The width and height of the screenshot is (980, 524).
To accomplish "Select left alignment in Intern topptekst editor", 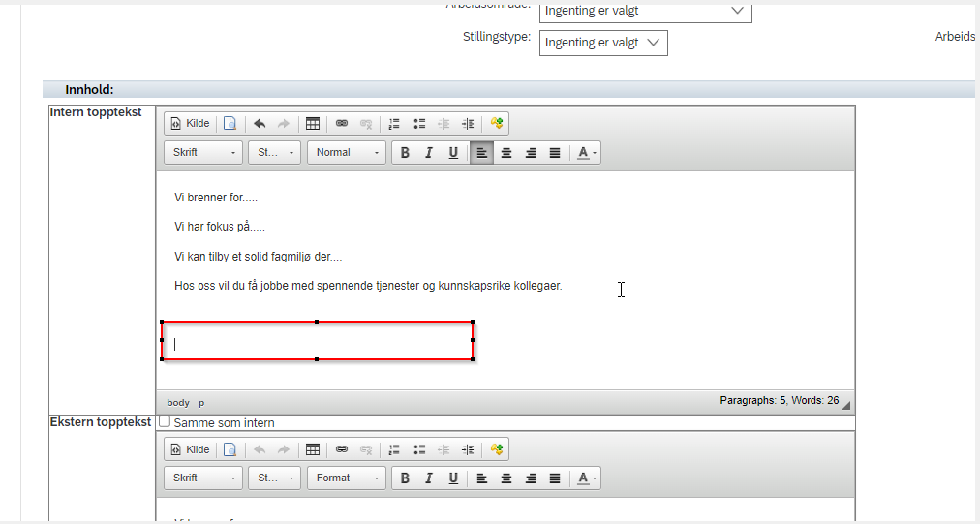I will (482, 153).
